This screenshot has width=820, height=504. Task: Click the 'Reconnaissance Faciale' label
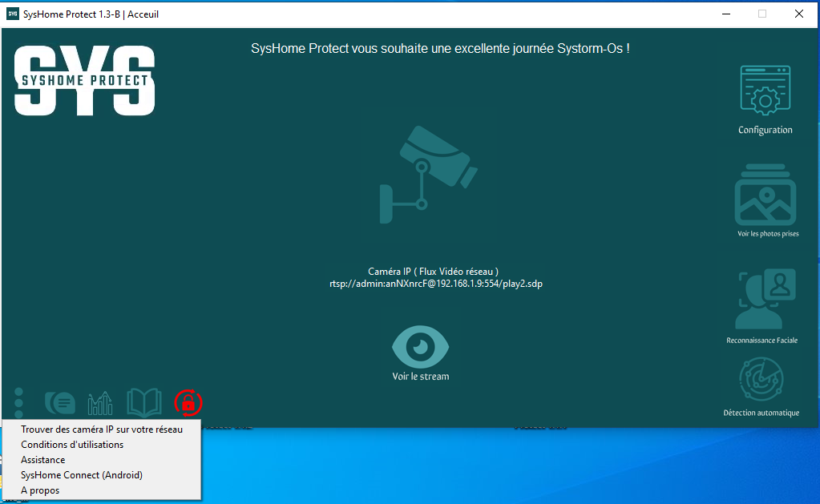(762, 341)
